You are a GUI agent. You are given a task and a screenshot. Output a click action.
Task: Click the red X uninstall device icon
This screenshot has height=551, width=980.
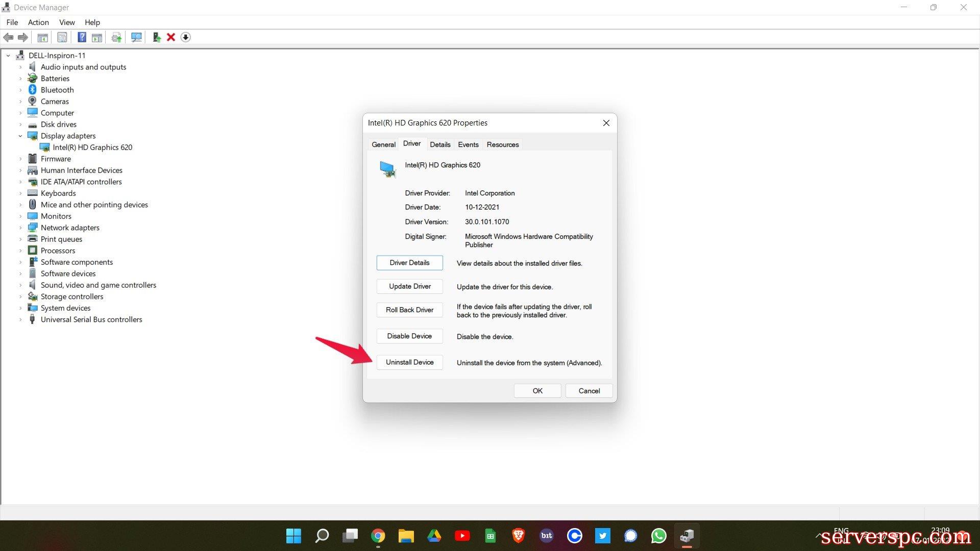click(171, 37)
